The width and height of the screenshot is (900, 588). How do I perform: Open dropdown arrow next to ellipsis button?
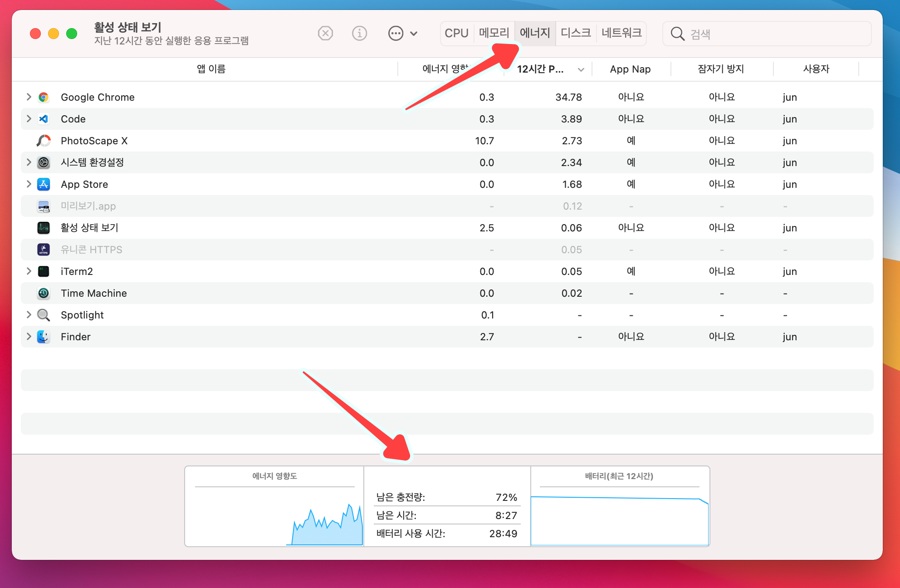pyautogui.click(x=414, y=33)
